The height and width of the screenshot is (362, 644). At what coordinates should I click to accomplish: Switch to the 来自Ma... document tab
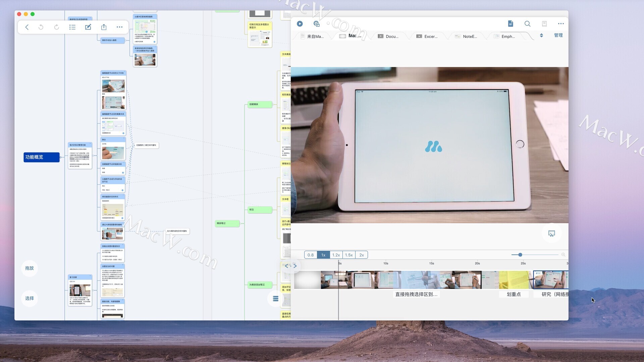pyautogui.click(x=312, y=36)
